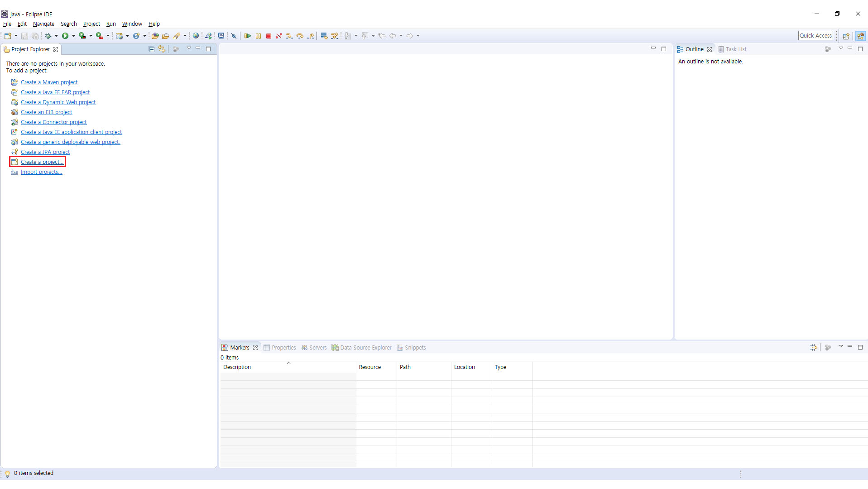Open the File menu
This screenshot has height=489, width=868.
[7, 24]
